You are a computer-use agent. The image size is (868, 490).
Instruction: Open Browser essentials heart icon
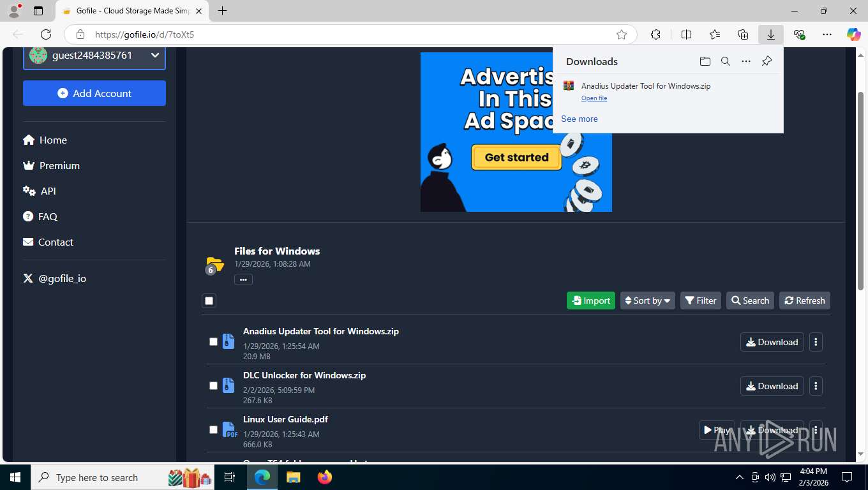(x=799, y=34)
